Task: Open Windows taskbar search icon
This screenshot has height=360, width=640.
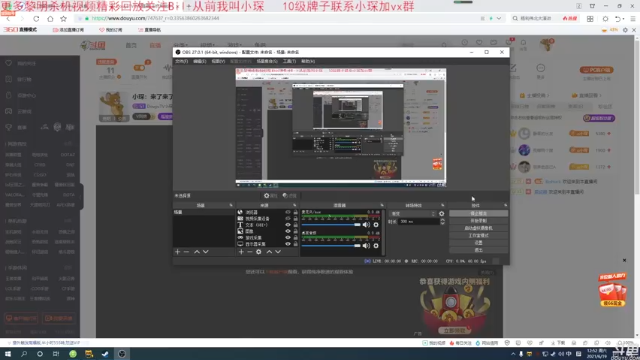Action: 24,354
